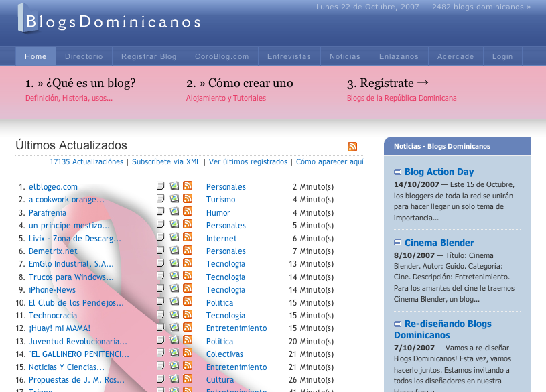546x392 pixels.
Task: Open the image icon for a cookwork orange
Action: [174, 198]
